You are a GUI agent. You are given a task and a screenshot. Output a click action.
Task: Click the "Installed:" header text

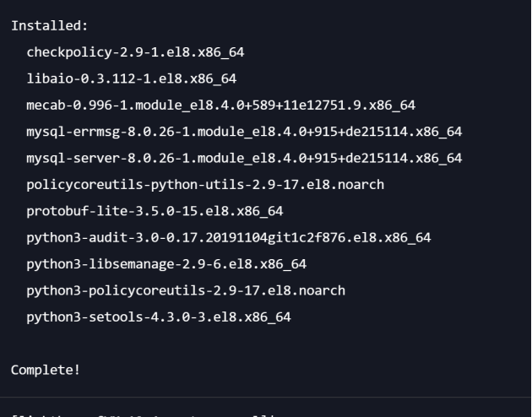44,26
